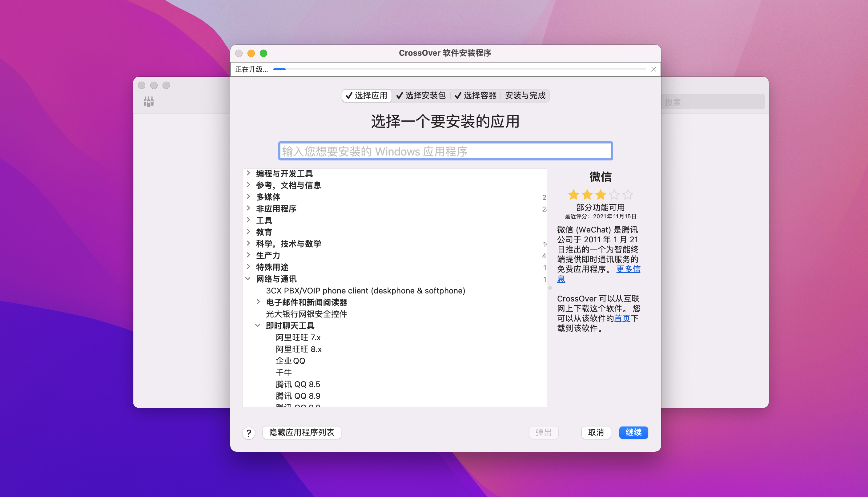
Task: Click the blue 继续 button
Action: [x=633, y=432]
